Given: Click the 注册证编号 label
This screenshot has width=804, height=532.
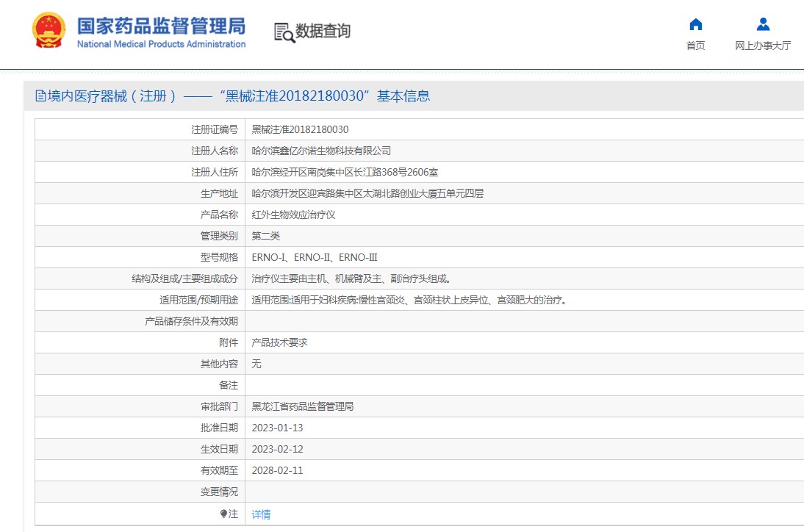Looking at the screenshot, I should pyautogui.click(x=215, y=129).
